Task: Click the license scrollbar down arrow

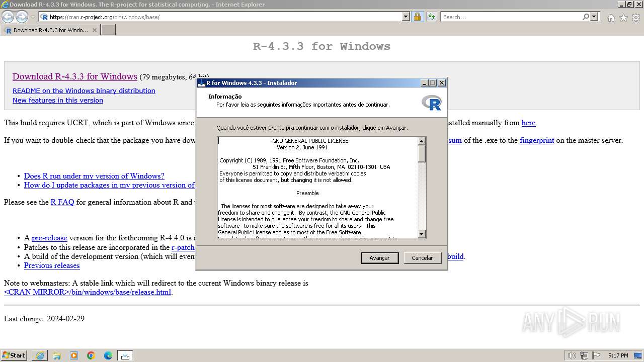Action: 422,234
